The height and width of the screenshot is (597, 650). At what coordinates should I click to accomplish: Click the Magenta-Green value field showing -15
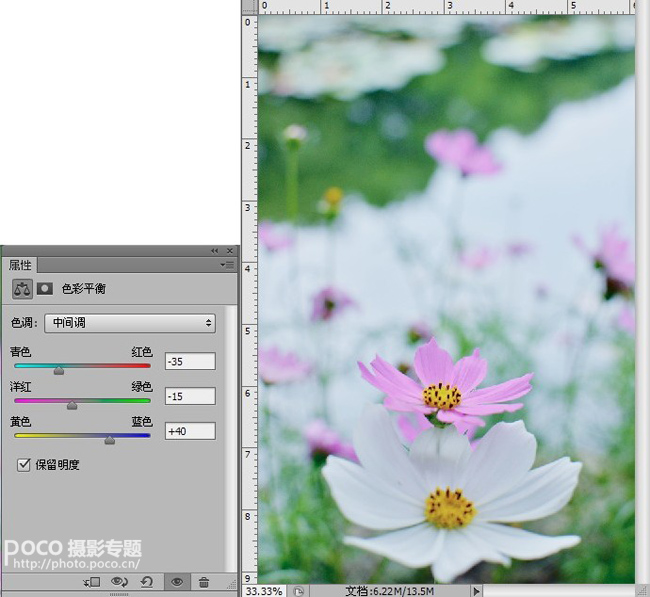click(190, 396)
